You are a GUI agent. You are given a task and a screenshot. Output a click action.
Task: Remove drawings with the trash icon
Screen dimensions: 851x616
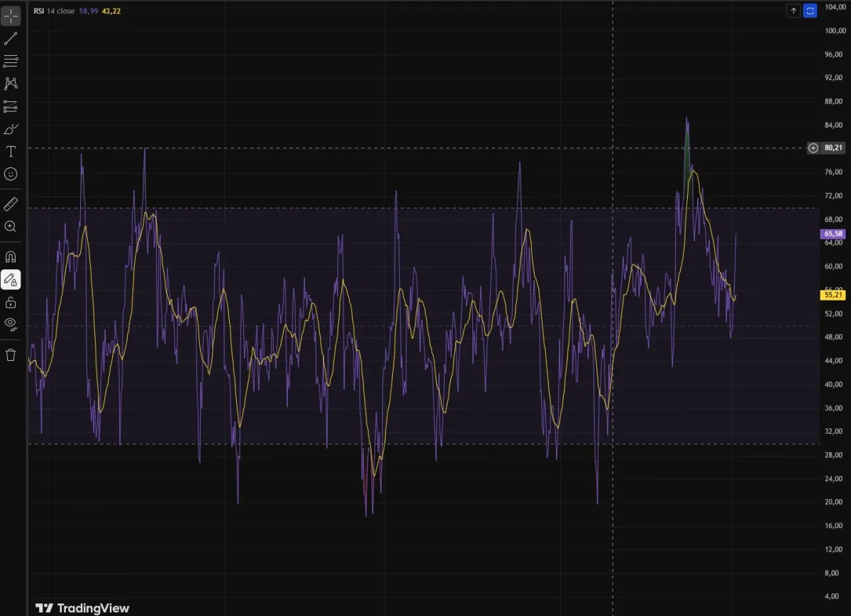(x=11, y=355)
